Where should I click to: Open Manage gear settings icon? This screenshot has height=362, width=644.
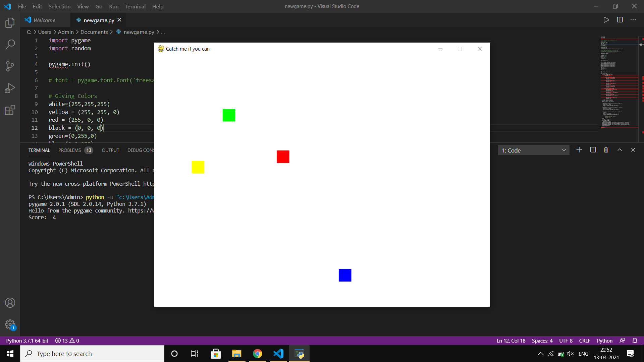(x=10, y=324)
